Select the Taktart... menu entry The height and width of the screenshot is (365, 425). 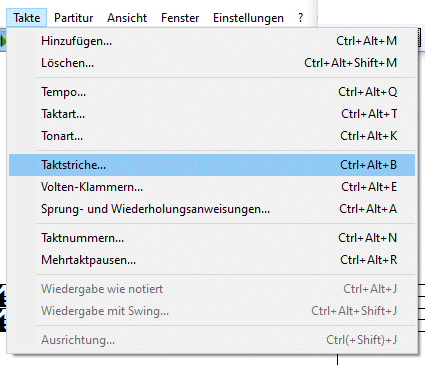[x=212, y=114]
